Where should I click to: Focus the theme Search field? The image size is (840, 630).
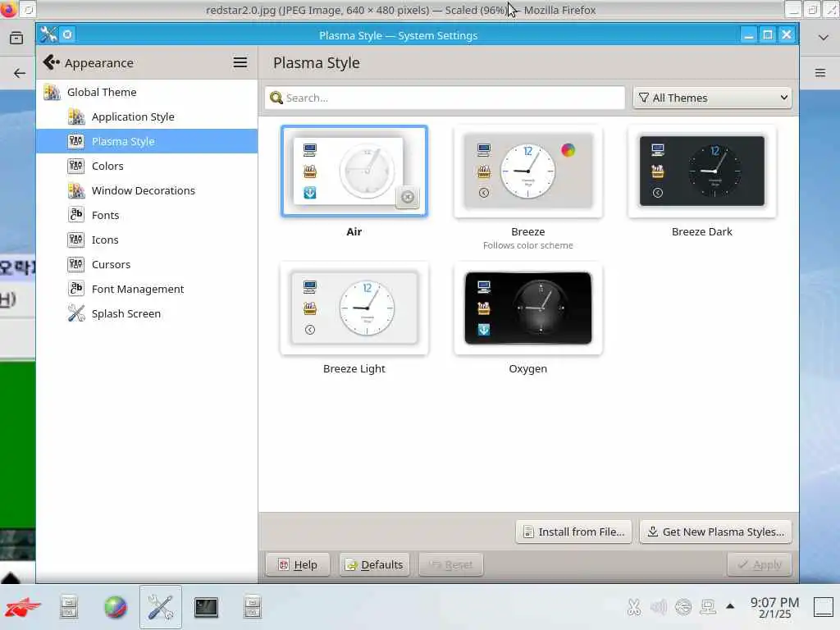click(x=445, y=98)
